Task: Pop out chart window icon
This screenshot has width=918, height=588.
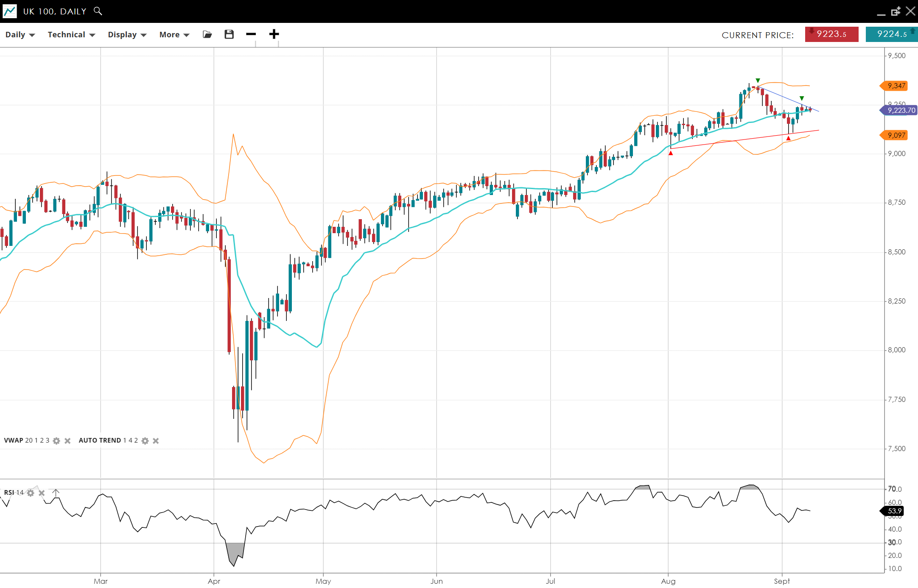Action: pos(896,11)
